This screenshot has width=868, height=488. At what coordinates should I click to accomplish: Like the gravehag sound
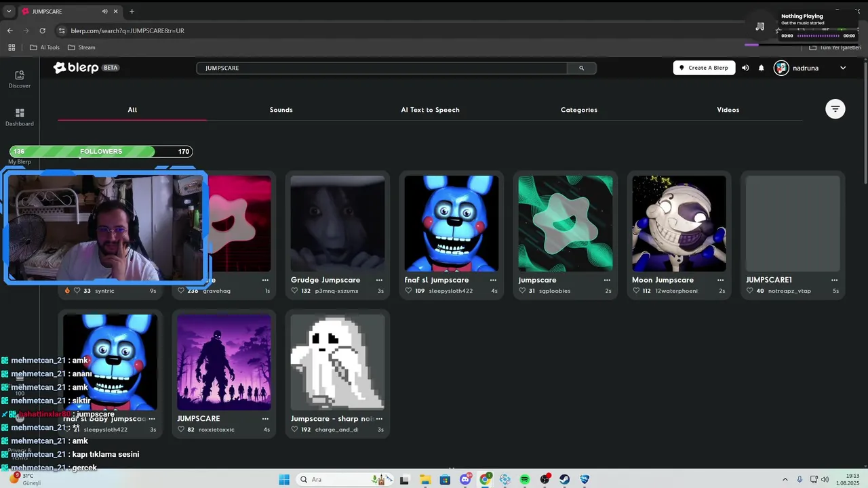pos(180,291)
